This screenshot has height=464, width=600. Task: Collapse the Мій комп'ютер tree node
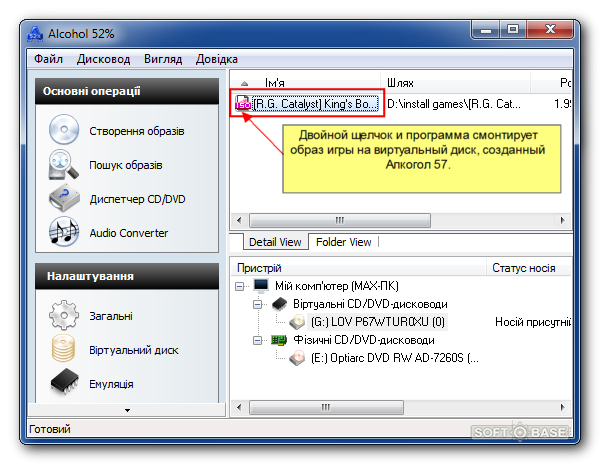(x=240, y=286)
